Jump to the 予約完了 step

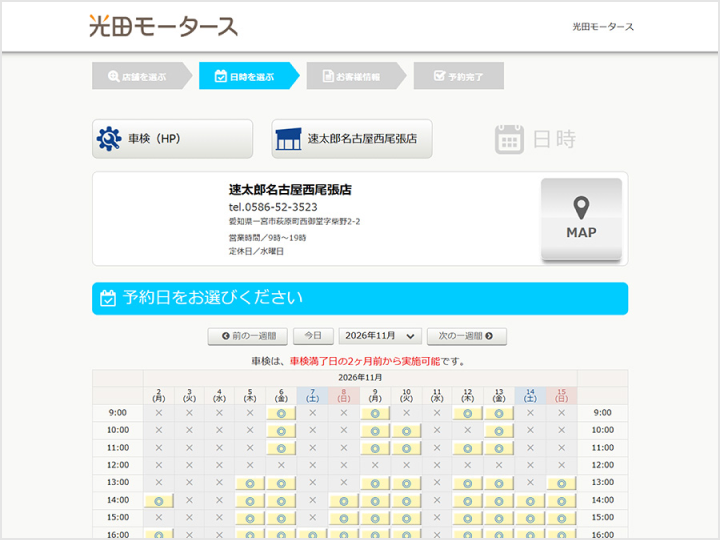coord(459,76)
